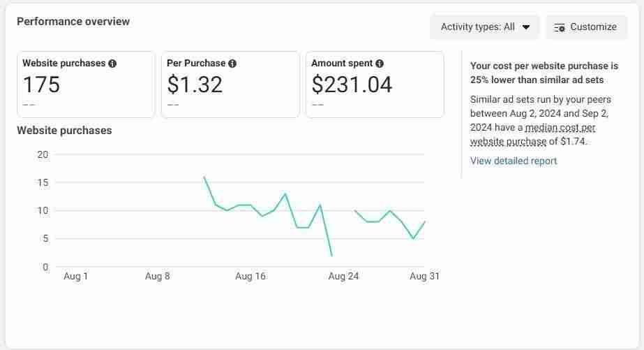Viewport: 644px width, 350px height.
Task: Click the Aug 24 label on chart axis
Action: click(343, 277)
